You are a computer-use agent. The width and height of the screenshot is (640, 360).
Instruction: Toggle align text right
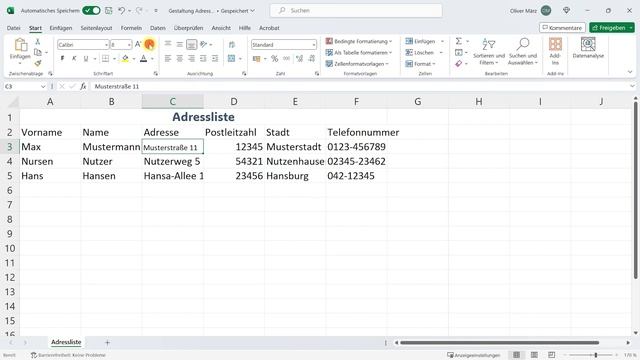tap(191, 59)
